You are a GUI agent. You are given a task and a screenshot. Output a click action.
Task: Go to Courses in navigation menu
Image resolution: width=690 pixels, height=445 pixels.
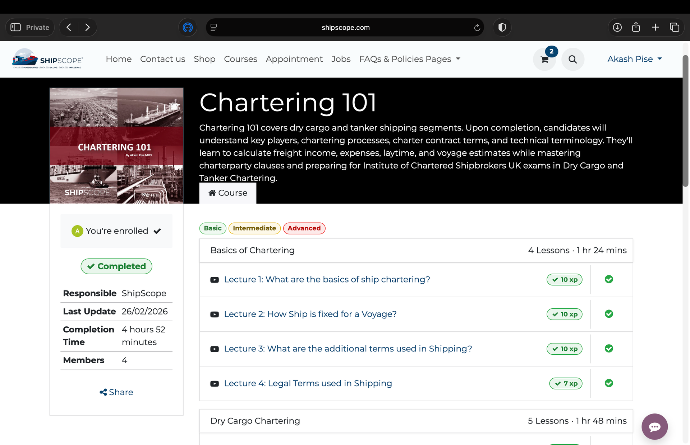coord(240,59)
